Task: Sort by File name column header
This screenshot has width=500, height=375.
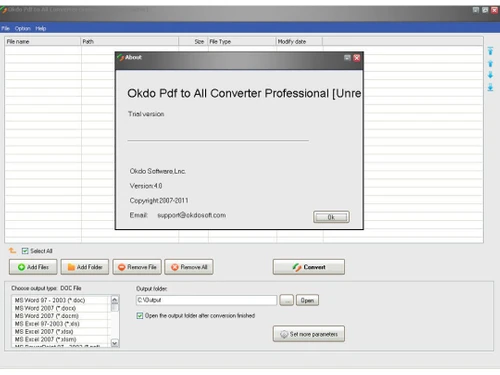Action: click(43, 41)
